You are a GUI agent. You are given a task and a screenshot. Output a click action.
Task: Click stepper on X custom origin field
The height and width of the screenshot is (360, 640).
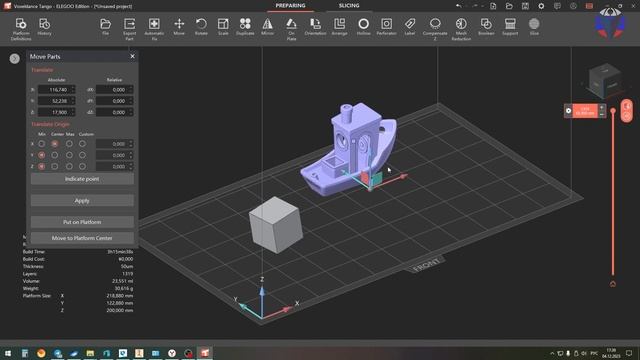pos(131,144)
